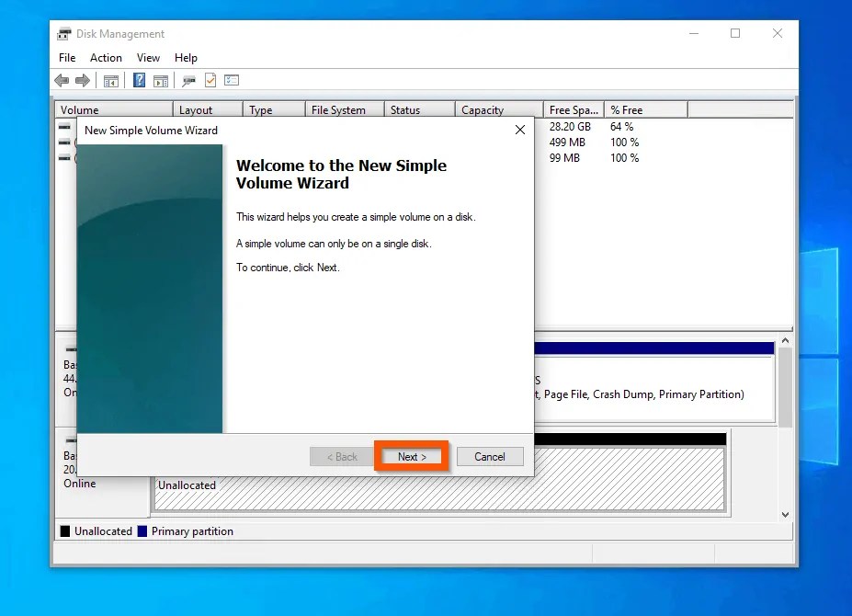Click the Disk Management app icon in titlebar
Image resolution: width=852 pixels, height=616 pixels.
(x=63, y=33)
